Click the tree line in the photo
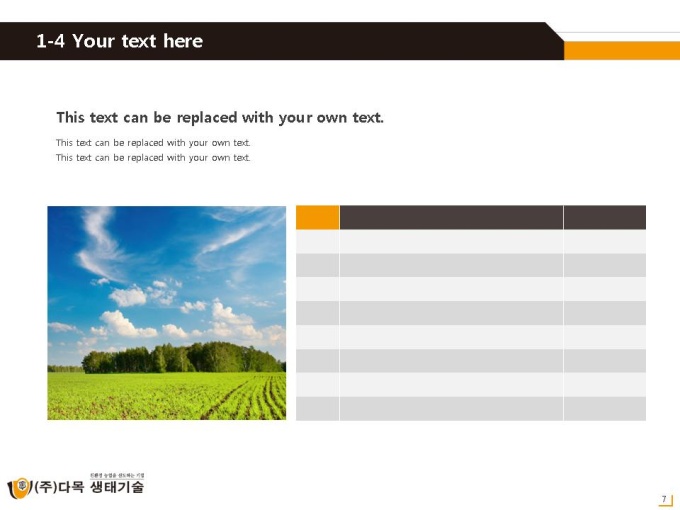Image resolution: width=680 pixels, height=510 pixels. 182,358
